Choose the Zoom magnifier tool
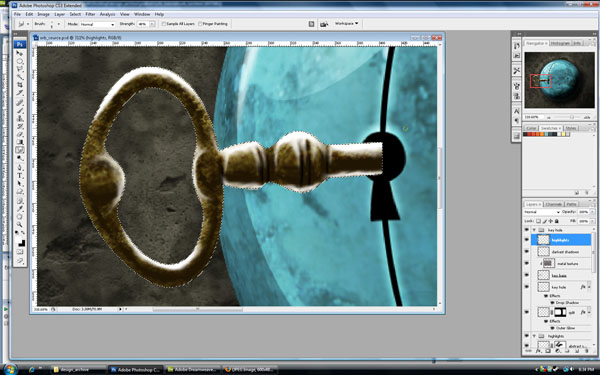Image resolution: width=600 pixels, height=375 pixels. click(20, 224)
